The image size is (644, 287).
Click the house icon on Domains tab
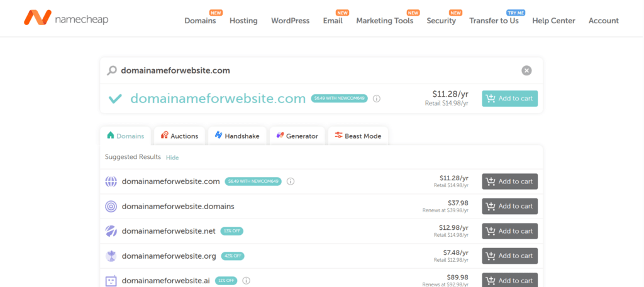110,135
